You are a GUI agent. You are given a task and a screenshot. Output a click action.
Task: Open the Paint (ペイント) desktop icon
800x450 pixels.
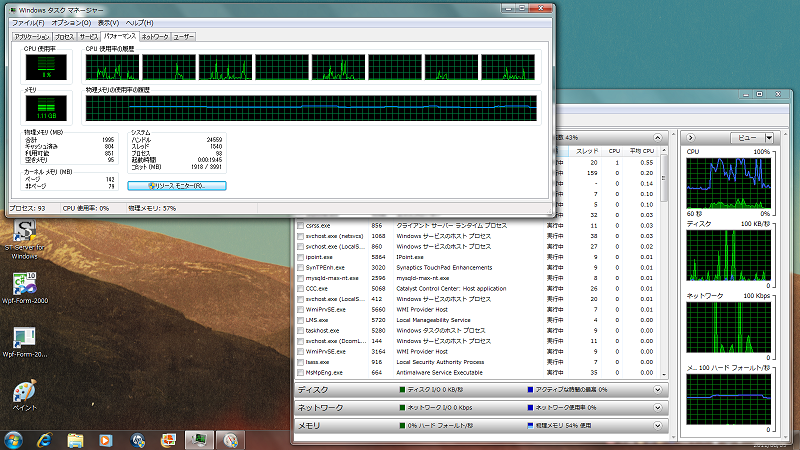24,395
